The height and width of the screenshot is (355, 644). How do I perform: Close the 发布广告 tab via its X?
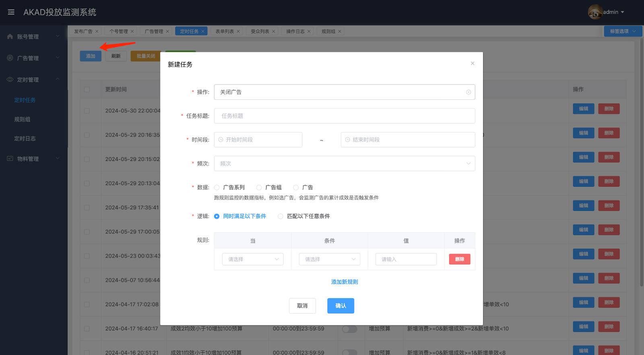97,31
